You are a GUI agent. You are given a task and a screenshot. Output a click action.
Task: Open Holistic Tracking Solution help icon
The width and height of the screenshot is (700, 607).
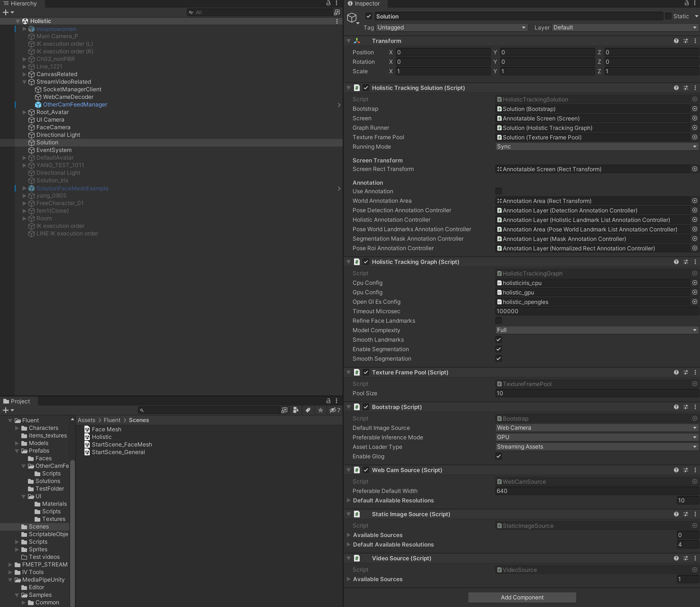(x=676, y=88)
